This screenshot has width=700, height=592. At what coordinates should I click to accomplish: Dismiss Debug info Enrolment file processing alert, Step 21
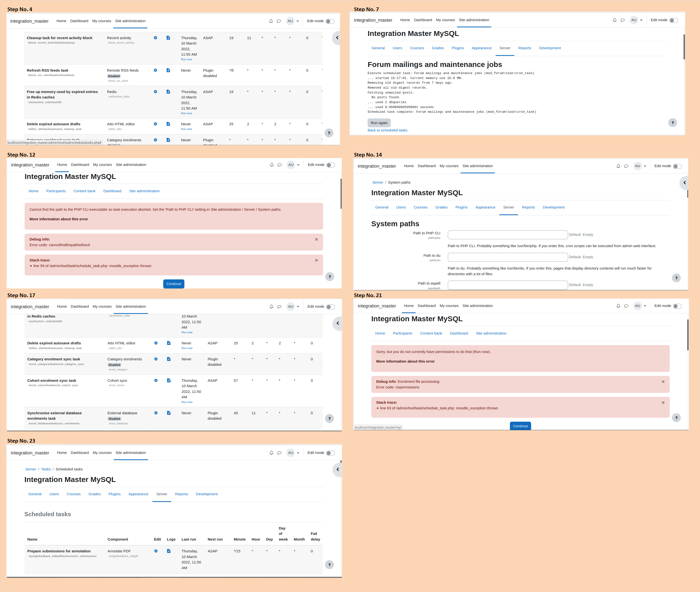pos(663,382)
